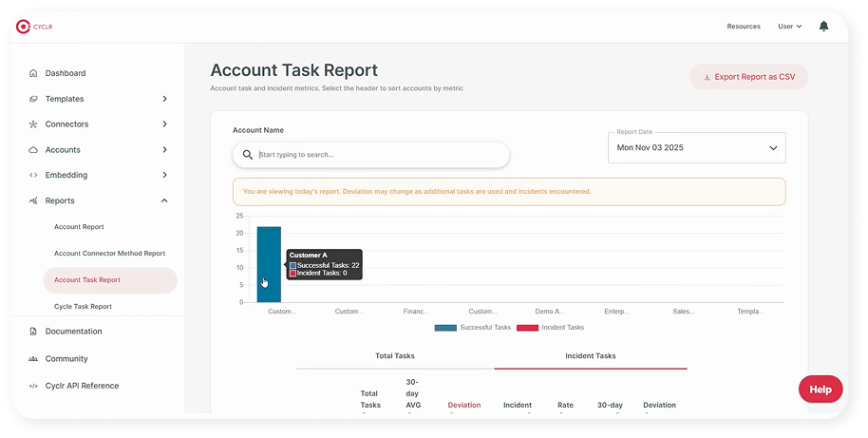
Task: Expand the Templates sidebar menu
Action: point(164,99)
